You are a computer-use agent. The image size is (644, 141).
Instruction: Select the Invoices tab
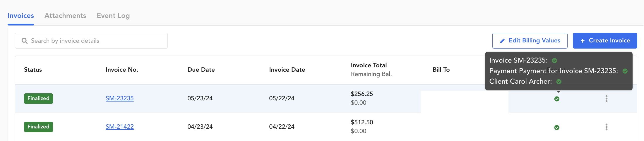click(x=21, y=16)
